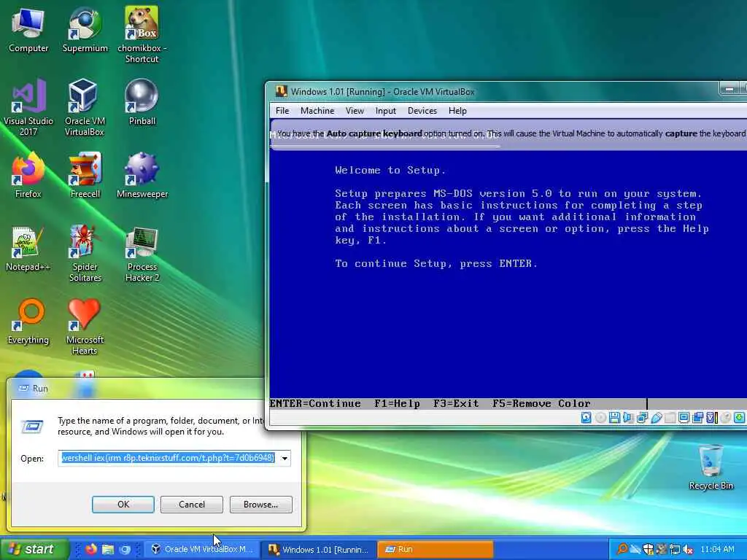Select the Freecell desktop icon
Viewport: 747px width, 560px height.
point(85,175)
